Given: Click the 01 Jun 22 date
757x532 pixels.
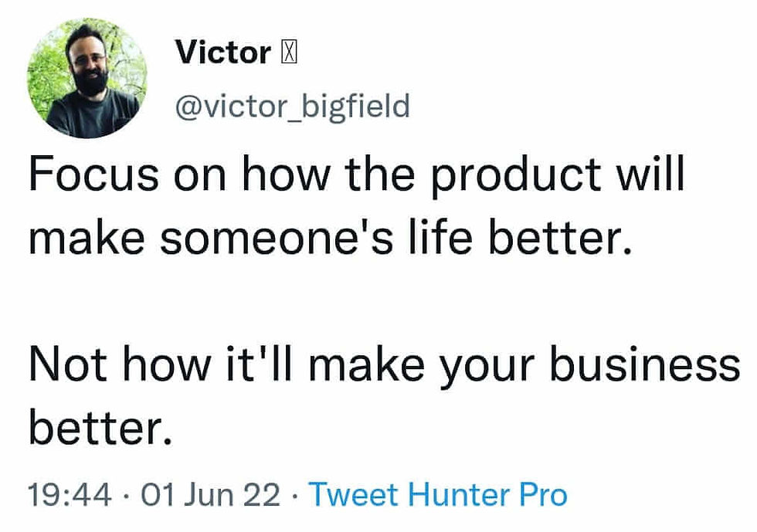Looking at the screenshot, I should pos(211,495).
